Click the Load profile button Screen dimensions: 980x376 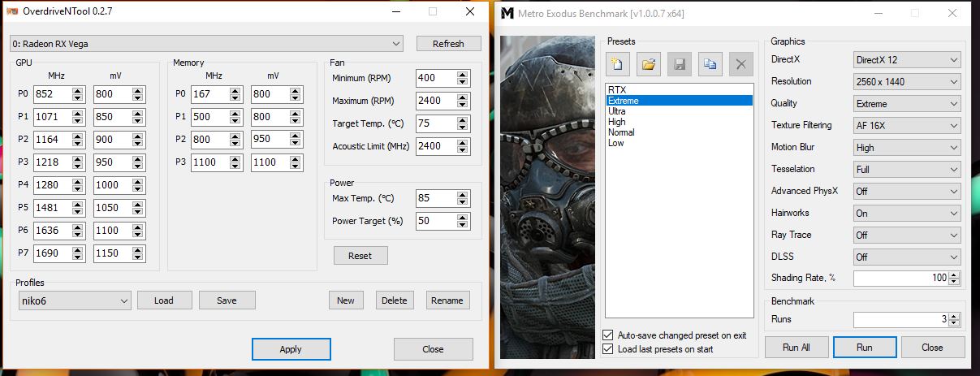tap(164, 300)
